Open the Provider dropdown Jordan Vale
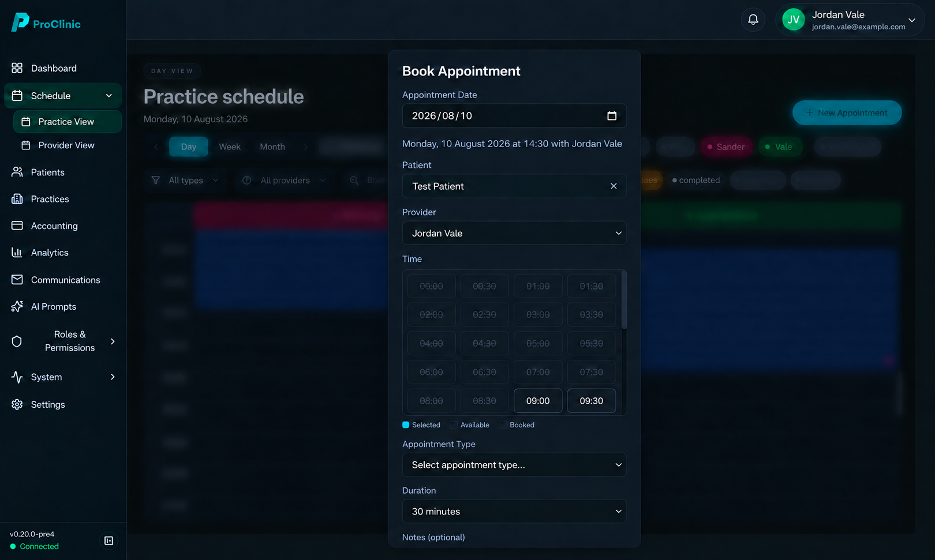This screenshot has width=935, height=560. click(x=514, y=233)
